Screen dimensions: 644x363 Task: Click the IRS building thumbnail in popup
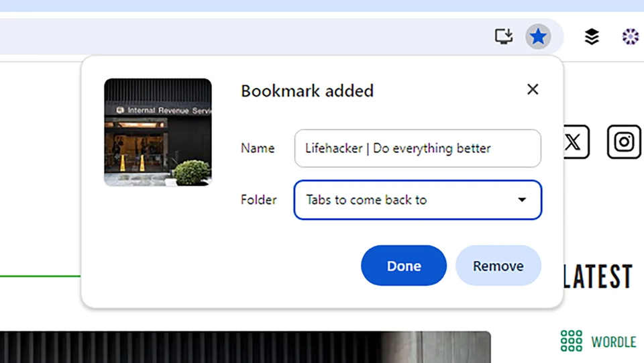coord(158,132)
